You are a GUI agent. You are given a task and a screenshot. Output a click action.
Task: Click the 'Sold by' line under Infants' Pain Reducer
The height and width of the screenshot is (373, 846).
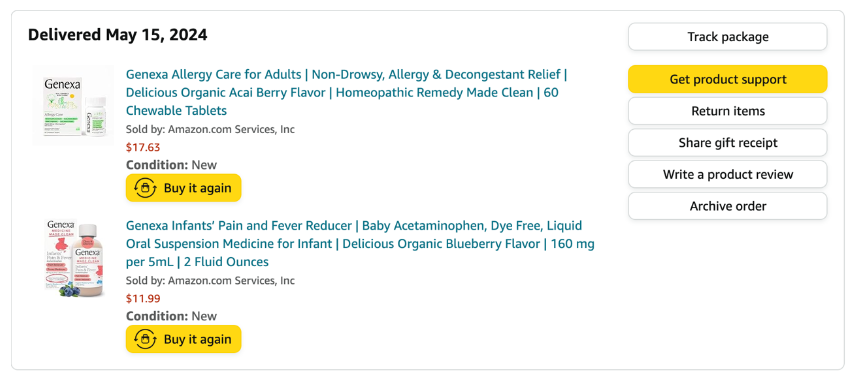(210, 281)
